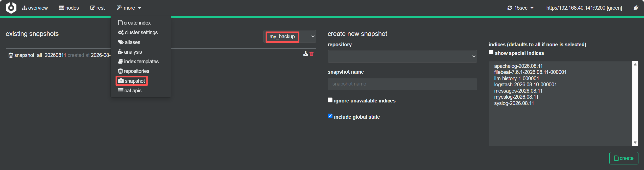Select snapshot from the more menu
644x170 pixels.
point(132,81)
